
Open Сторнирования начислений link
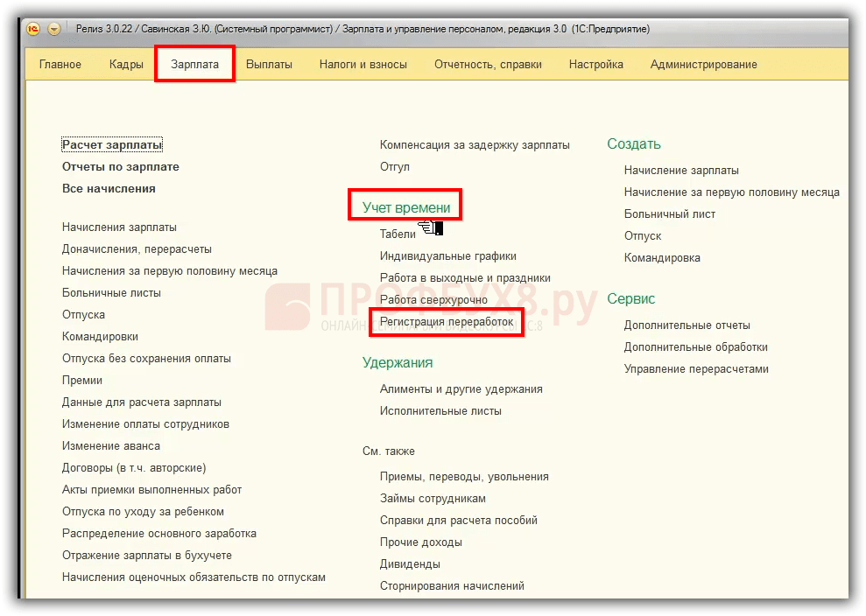tap(453, 586)
